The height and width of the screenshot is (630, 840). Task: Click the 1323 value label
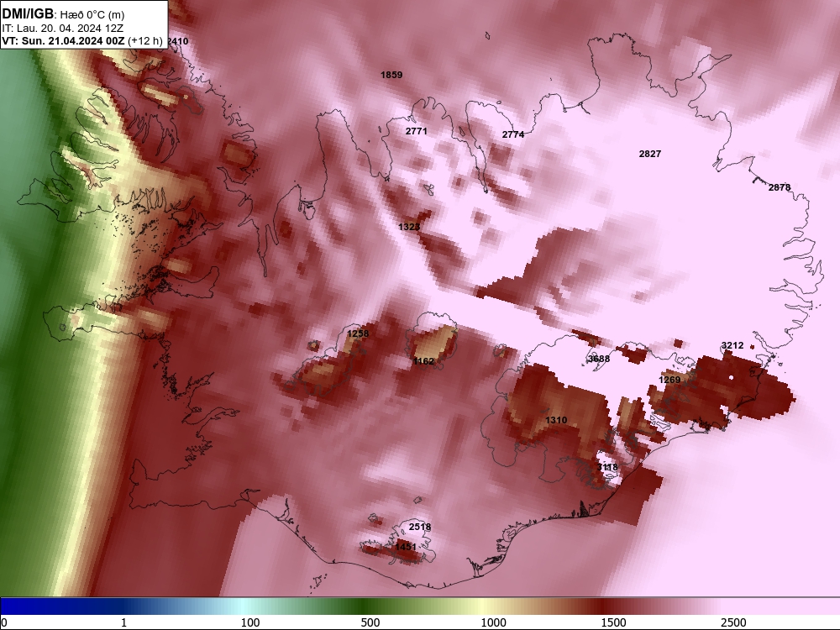[x=409, y=227]
